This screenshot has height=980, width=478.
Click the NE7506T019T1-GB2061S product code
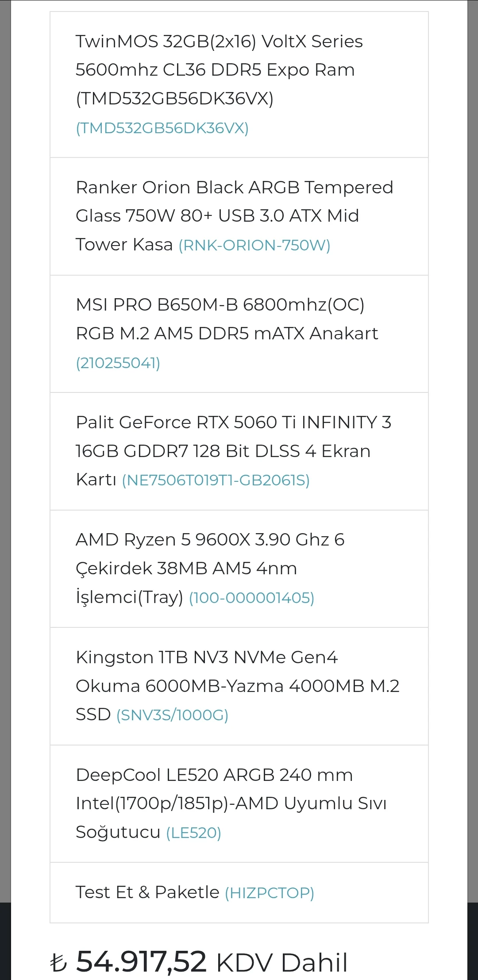216,480
